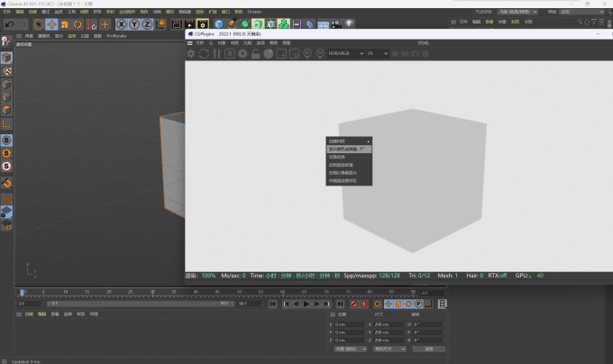The image size is (613, 364).
Task: Click the Workplane lock icon
Action: [x=6, y=212]
